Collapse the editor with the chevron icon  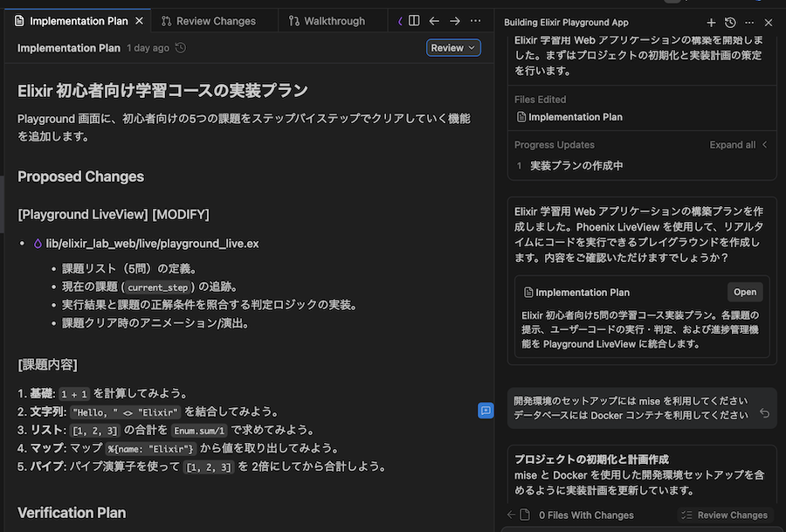400,20
